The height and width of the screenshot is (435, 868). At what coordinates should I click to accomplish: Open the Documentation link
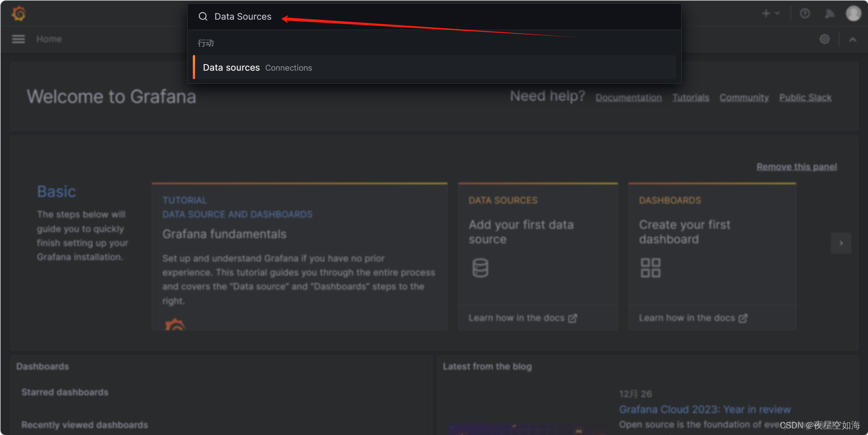point(628,98)
